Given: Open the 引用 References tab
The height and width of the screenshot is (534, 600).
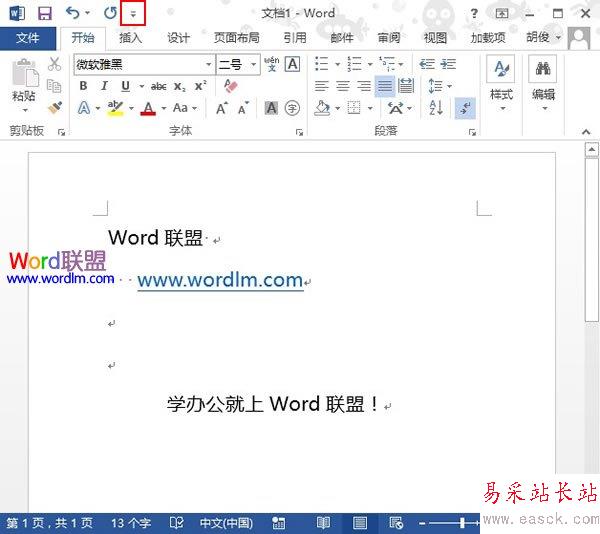Looking at the screenshot, I should pos(295,38).
